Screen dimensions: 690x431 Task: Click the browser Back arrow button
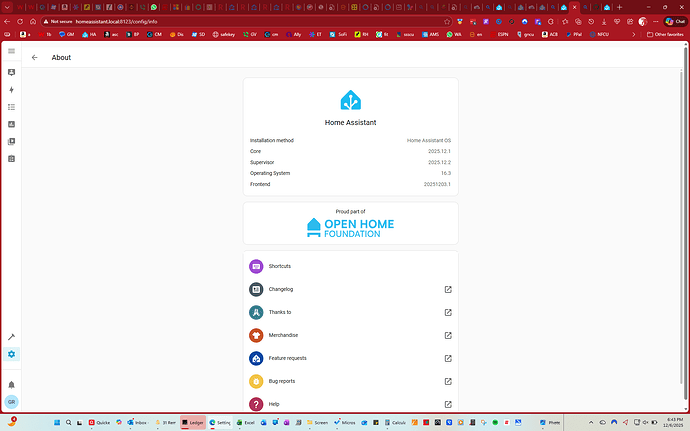[7, 21]
